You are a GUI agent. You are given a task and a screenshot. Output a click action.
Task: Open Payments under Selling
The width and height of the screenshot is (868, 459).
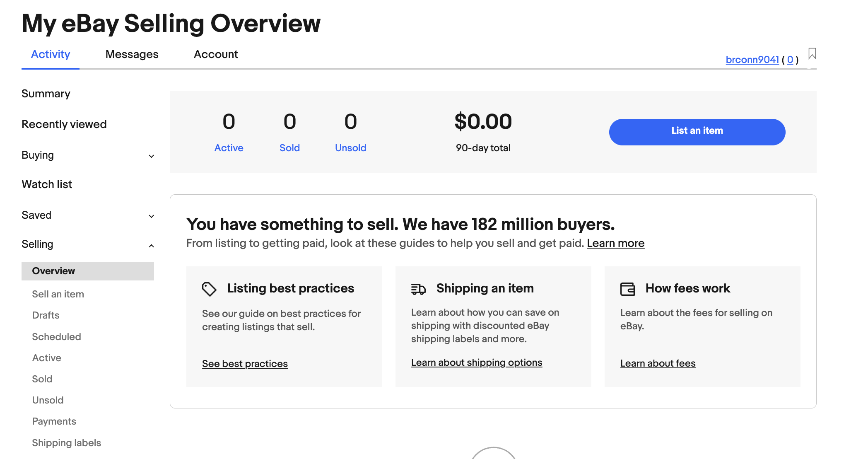[54, 421]
